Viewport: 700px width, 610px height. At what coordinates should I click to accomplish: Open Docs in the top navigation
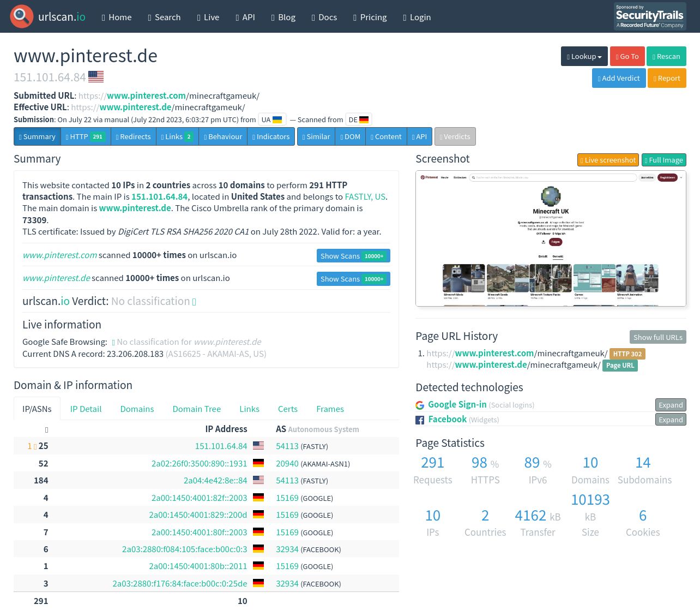point(324,17)
